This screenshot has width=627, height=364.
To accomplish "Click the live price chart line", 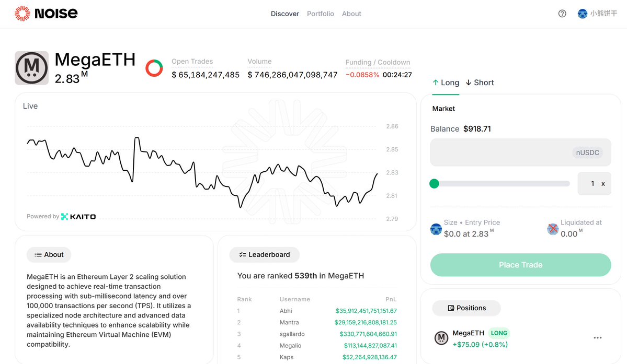I will pyautogui.click(x=202, y=172).
